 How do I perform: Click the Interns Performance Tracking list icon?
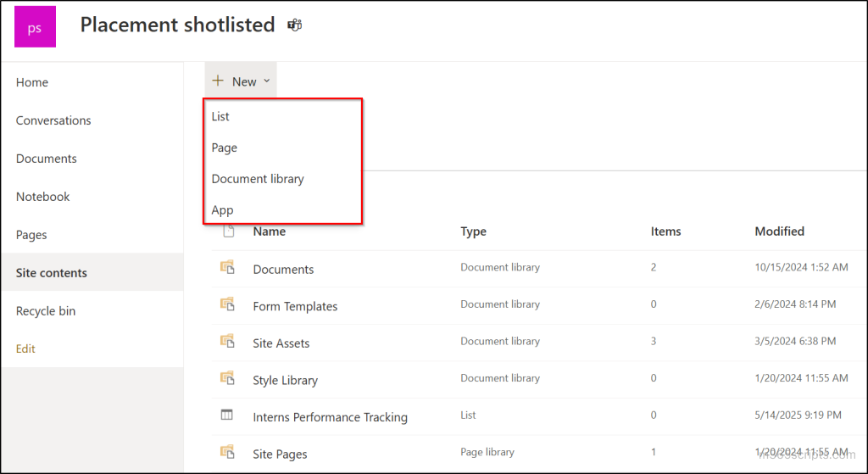[x=226, y=415]
